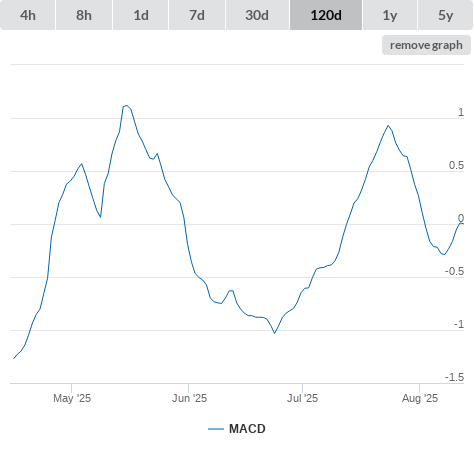Switch to the 8h time range

click(x=84, y=15)
